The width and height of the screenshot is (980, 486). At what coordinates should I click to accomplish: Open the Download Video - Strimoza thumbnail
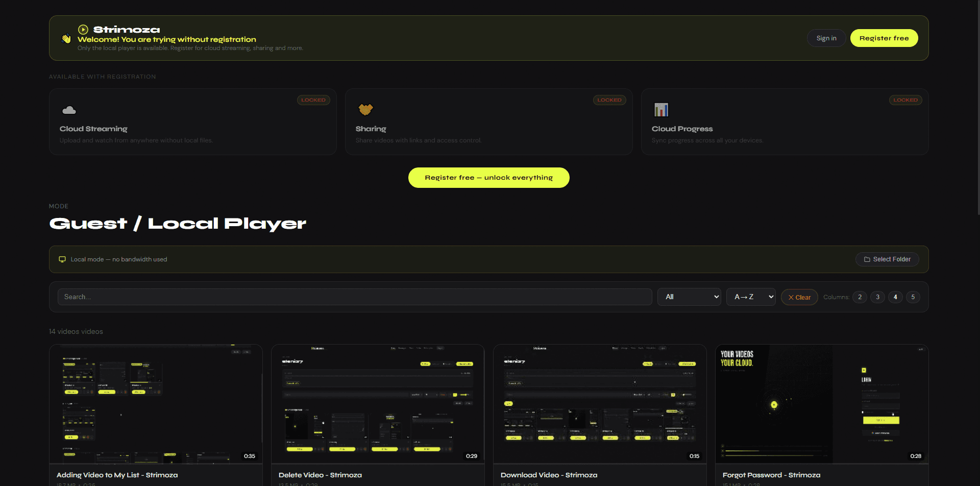pyautogui.click(x=600, y=404)
